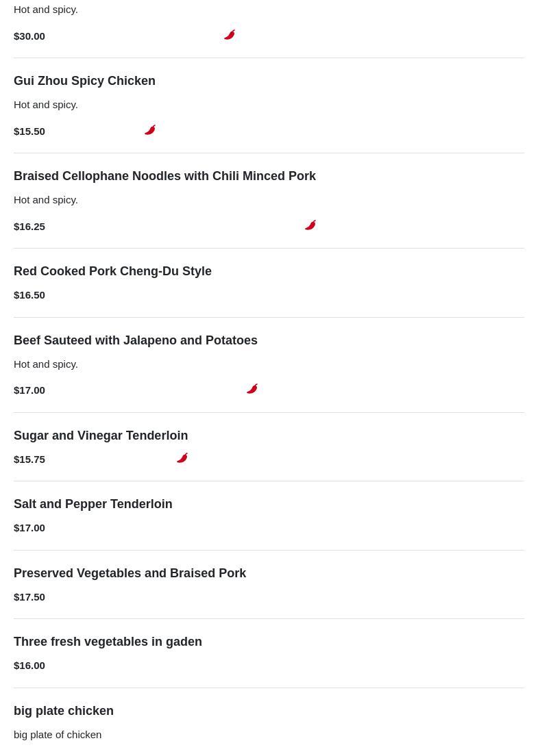Open Red Cooked Pork Cheng-Du Style
Image resolution: width=538 pixels, height=756 pixels.
[112, 271]
